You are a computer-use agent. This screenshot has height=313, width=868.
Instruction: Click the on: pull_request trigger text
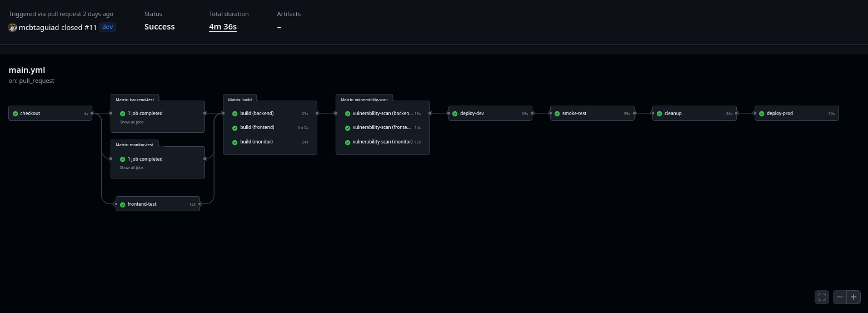point(32,81)
